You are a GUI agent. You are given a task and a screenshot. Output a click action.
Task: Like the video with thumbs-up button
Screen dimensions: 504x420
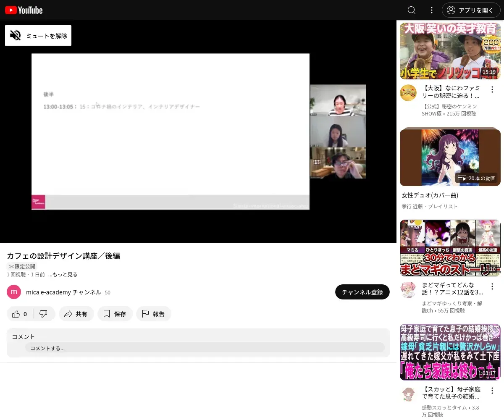(19, 314)
